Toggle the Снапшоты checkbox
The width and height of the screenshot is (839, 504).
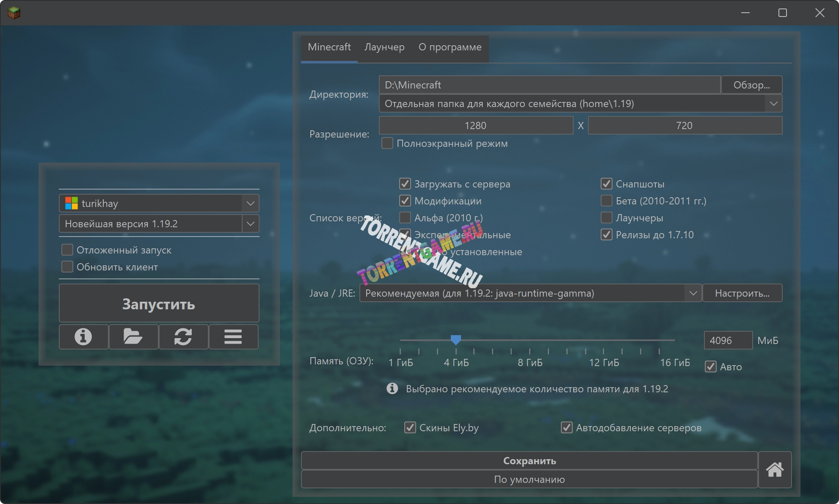pos(607,184)
